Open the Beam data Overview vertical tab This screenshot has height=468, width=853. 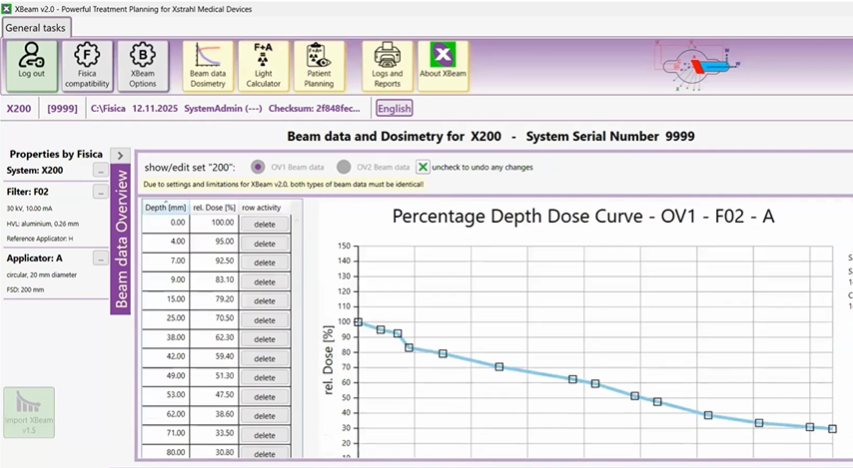(x=120, y=240)
